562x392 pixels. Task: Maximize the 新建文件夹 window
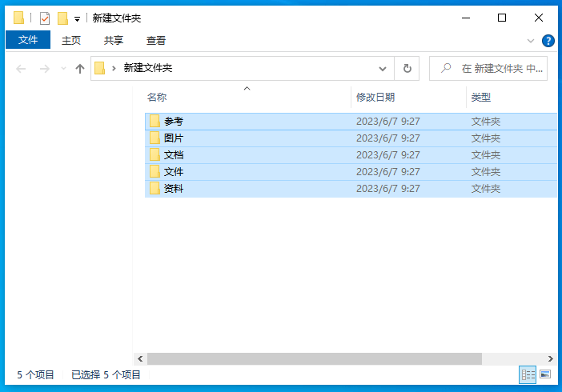pos(502,18)
